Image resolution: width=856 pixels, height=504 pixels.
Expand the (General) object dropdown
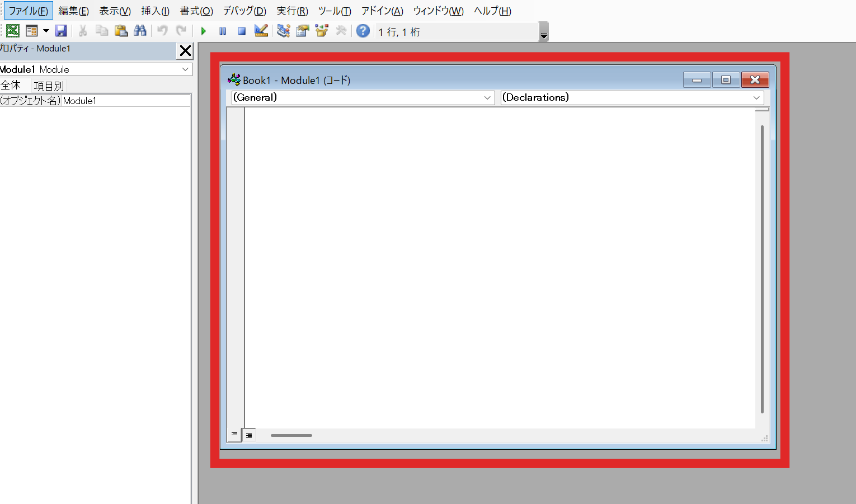coord(487,97)
